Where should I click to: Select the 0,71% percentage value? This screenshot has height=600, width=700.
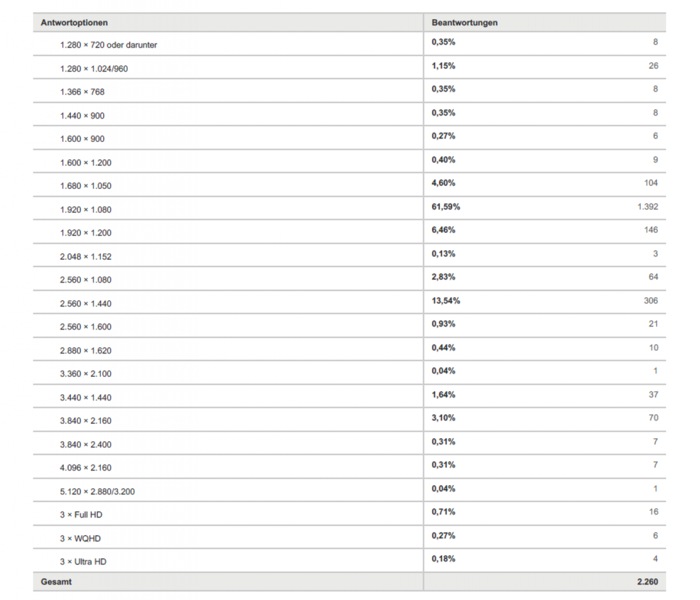[x=443, y=512]
